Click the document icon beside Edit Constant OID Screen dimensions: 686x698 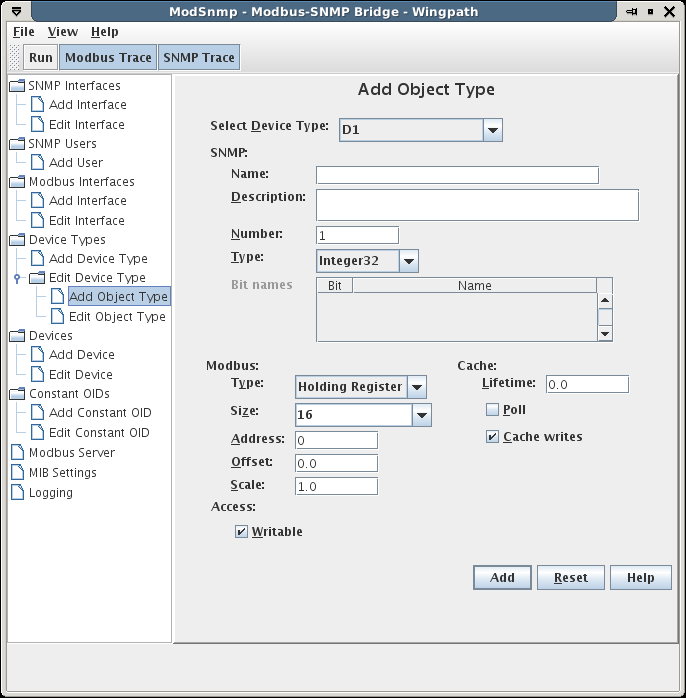(37, 432)
